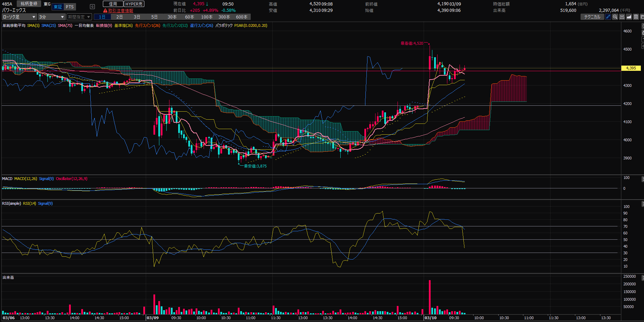Image resolution: width=644 pixels, height=322 pixels.
Task: Click the 信用 margin order button
Action: pos(113,4)
